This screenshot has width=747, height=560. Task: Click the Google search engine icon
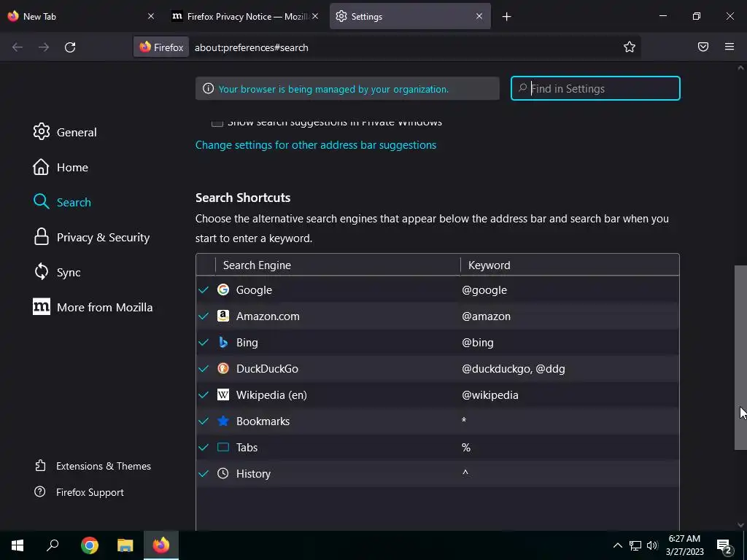point(223,289)
